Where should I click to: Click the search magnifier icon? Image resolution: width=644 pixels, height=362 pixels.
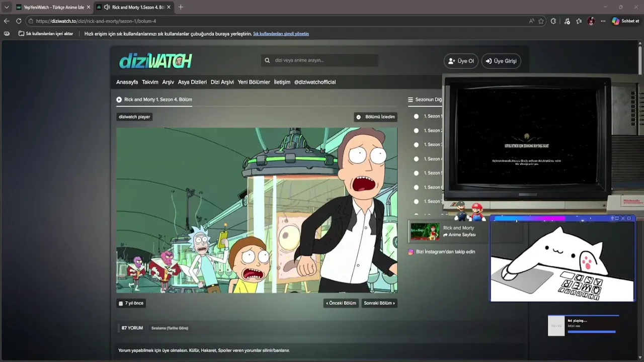(267, 60)
